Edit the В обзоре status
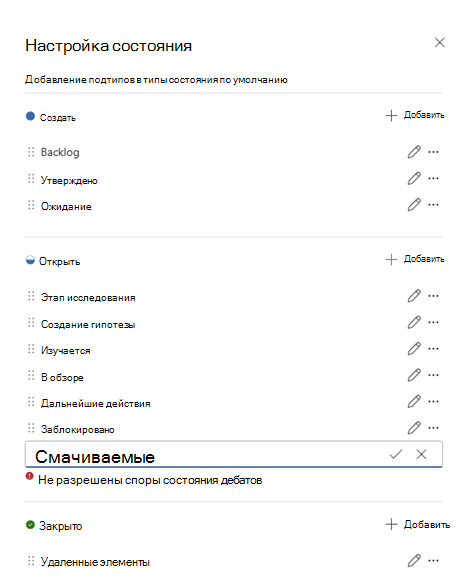 (414, 375)
